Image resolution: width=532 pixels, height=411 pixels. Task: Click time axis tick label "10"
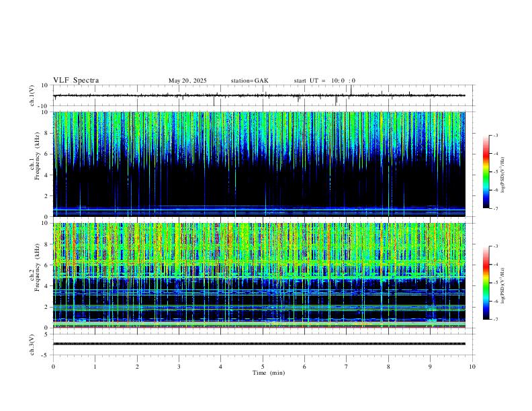(472, 367)
